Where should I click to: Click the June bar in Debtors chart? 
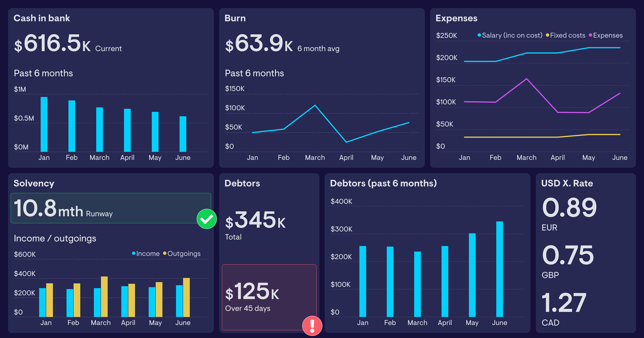coord(499,269)
